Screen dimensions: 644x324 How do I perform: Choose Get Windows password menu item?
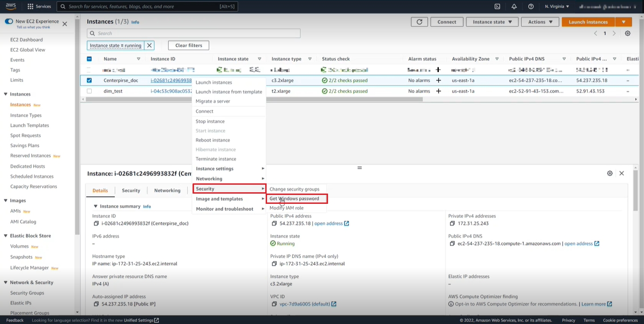[295, 198]
